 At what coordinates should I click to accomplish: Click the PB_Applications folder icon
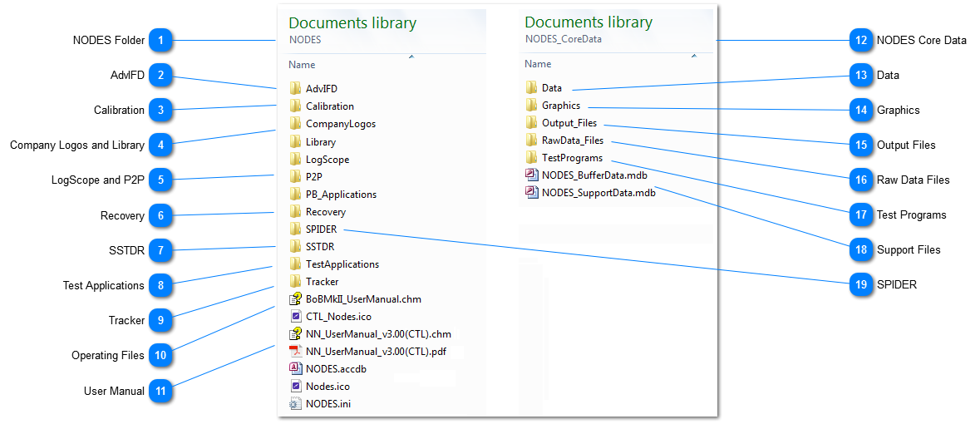tap(296, 195)
